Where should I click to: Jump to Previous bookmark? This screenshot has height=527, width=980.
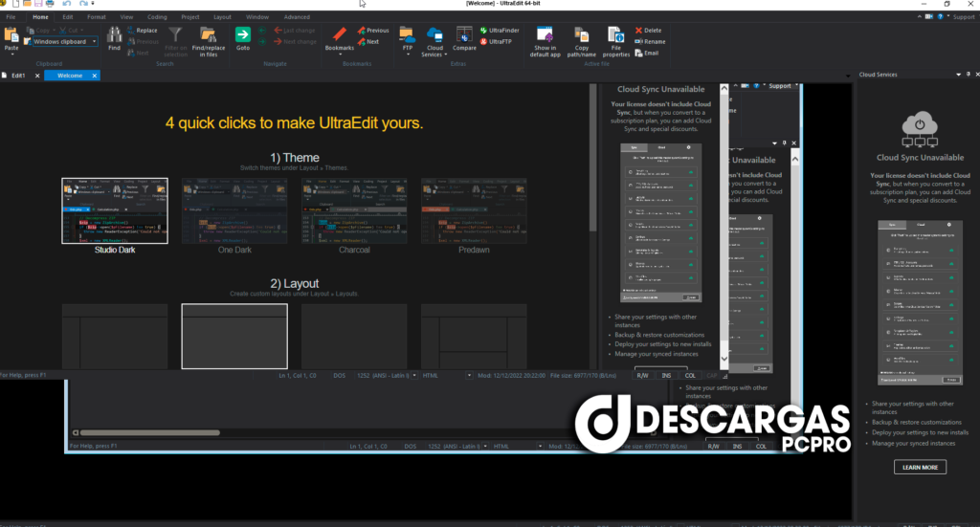click(373, 30)
